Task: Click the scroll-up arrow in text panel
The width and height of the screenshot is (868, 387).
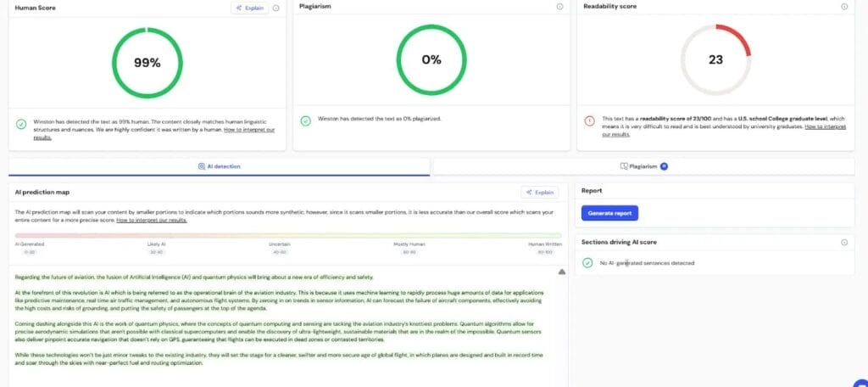Action: (x=561, y=272)
